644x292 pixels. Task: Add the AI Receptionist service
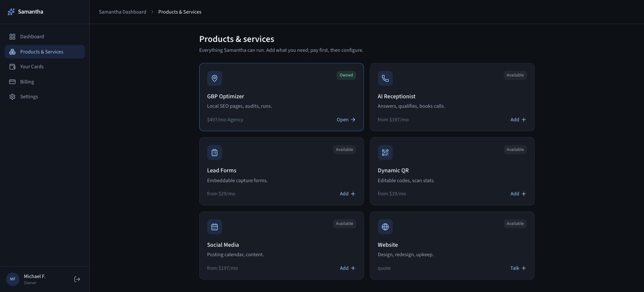[518, 120]
